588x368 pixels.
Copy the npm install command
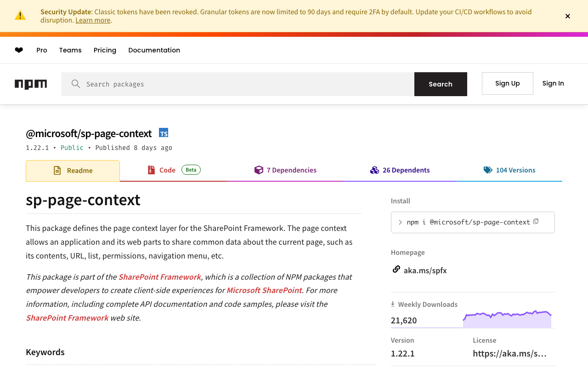(x=536, y=222)
